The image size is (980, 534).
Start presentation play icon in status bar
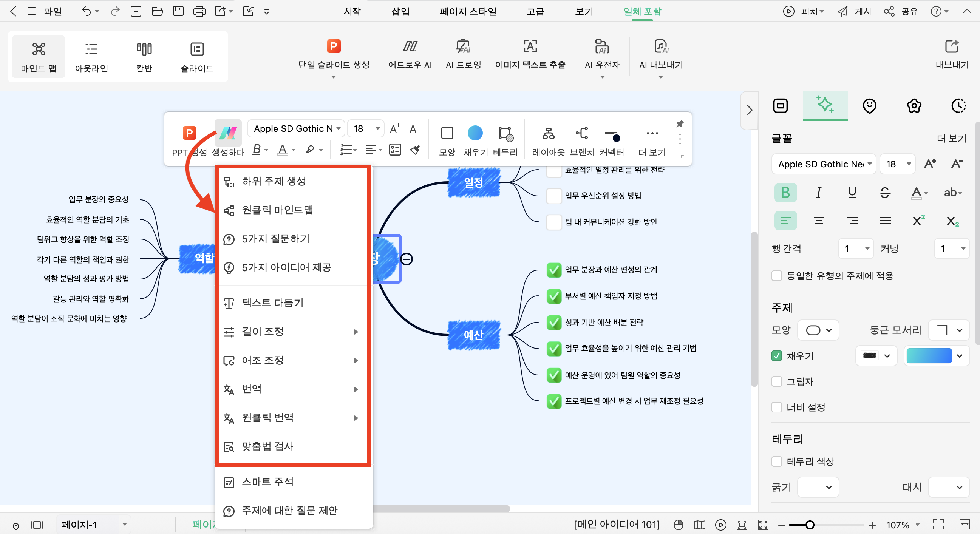pyautogui.click(x=720, y=525)
